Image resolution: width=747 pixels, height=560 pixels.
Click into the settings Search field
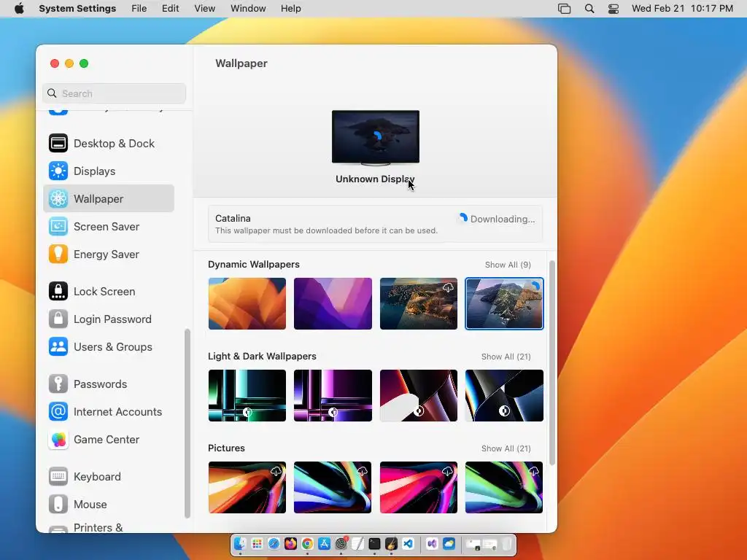115,93
